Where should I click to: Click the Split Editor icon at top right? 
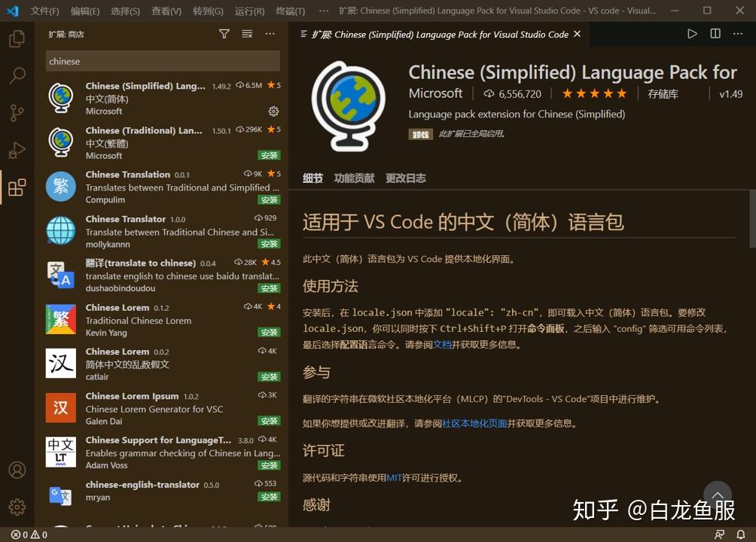(x=714, y=33)
